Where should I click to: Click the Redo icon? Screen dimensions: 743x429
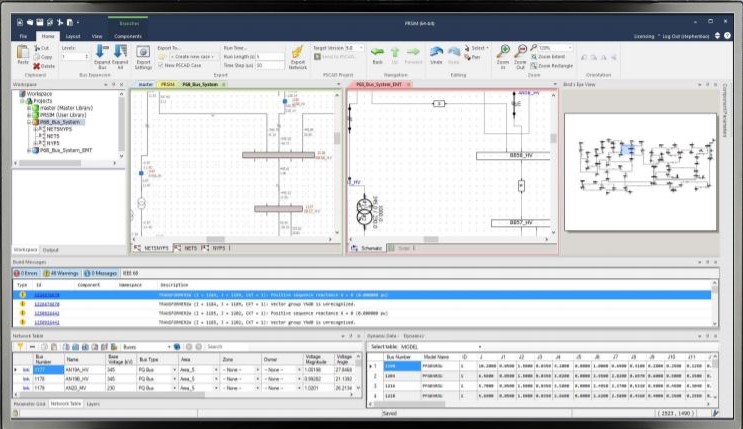coord(453,52)
